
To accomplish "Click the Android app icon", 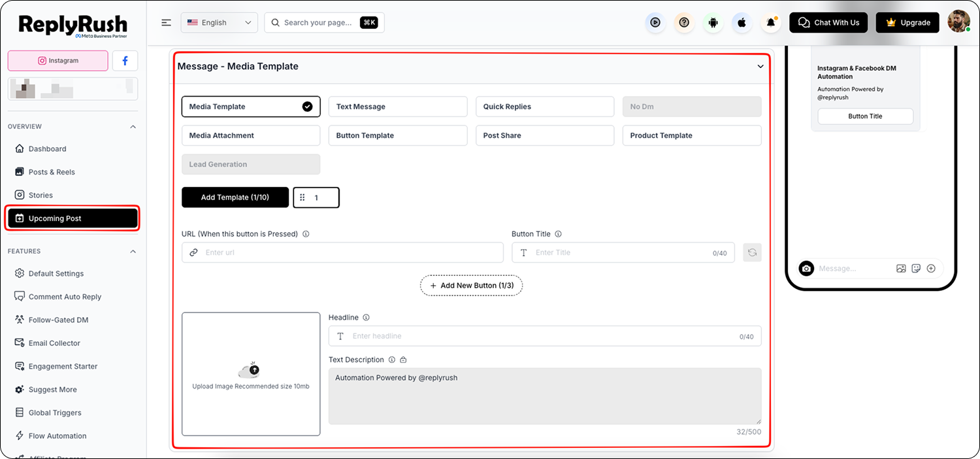I will tap(713, 22).
